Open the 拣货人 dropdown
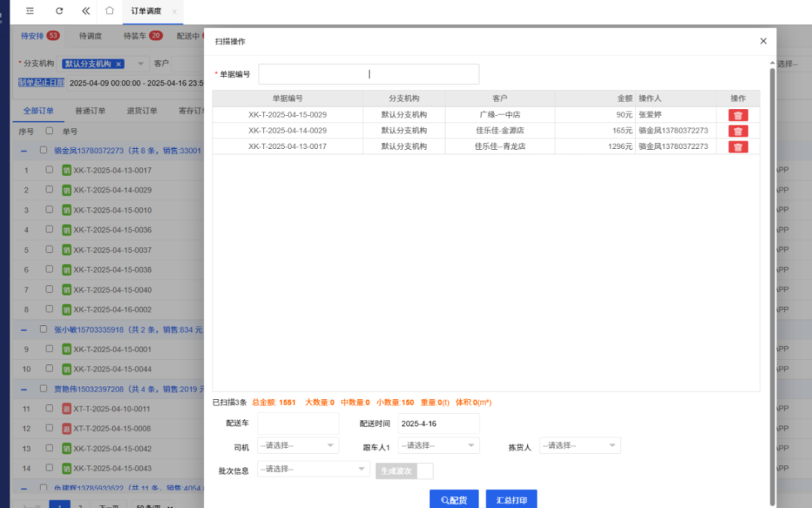812x508 pixels. (x=580, y=445)
